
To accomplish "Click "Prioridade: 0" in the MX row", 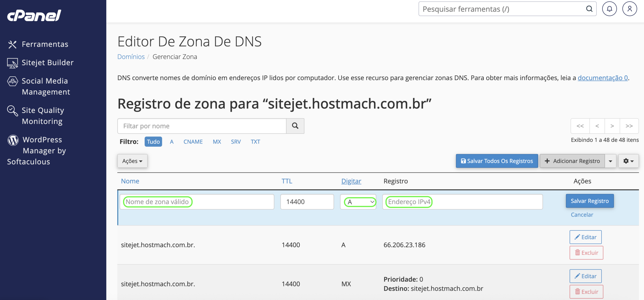I will pyautogui.click(x=403, y=279).
